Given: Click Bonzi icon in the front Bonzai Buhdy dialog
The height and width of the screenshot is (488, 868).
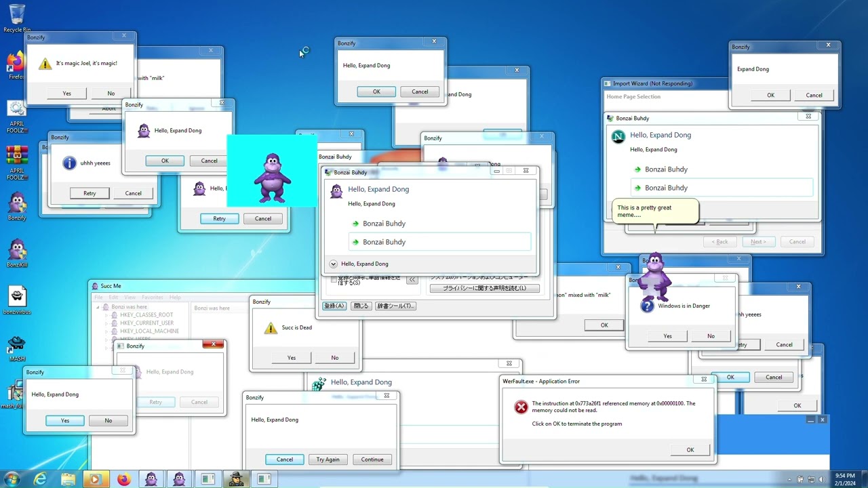Looking at the screenshot, I should coord(336,191).
